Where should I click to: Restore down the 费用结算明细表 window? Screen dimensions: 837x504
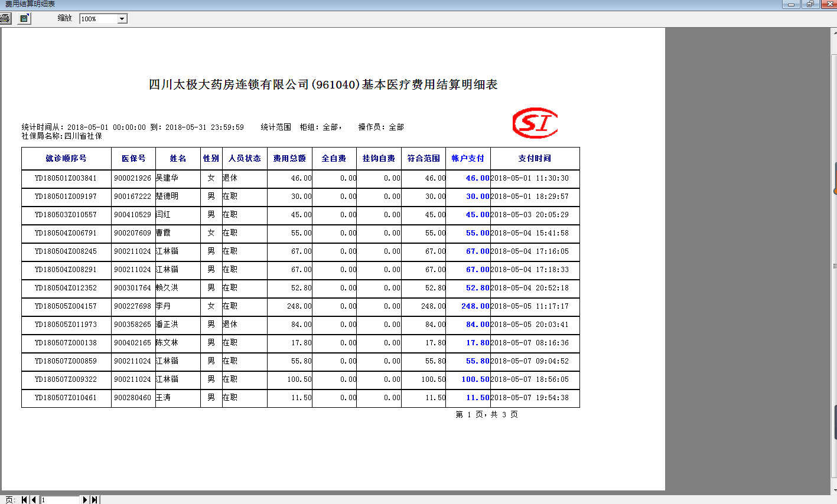coord(810,4)
